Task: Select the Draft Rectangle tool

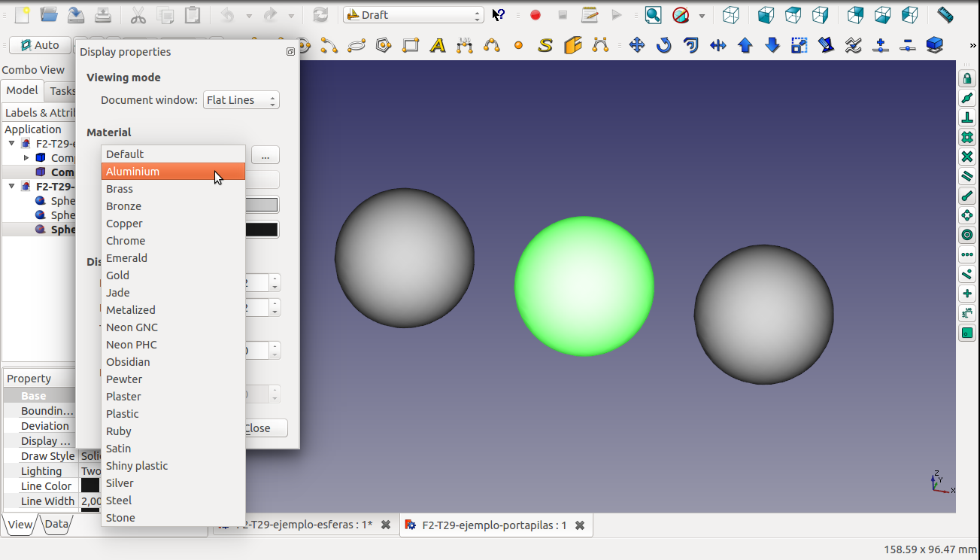Action: 411,45
